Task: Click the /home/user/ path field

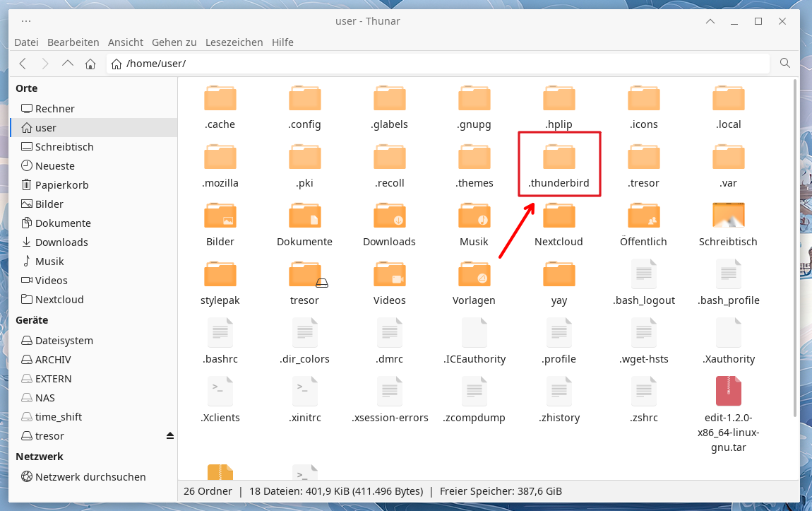Action: pos(438,64)
